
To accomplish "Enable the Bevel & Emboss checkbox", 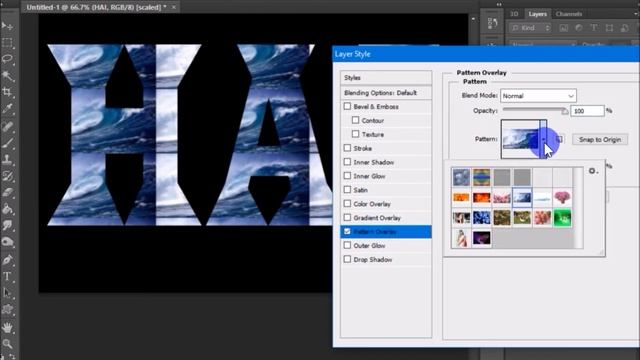I will [x=347, y=106].
